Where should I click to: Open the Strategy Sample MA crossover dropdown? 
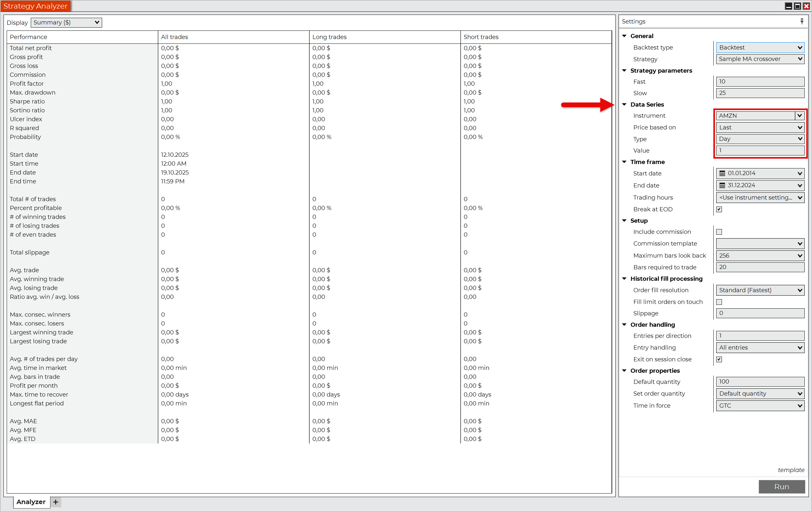coord(760,59)
